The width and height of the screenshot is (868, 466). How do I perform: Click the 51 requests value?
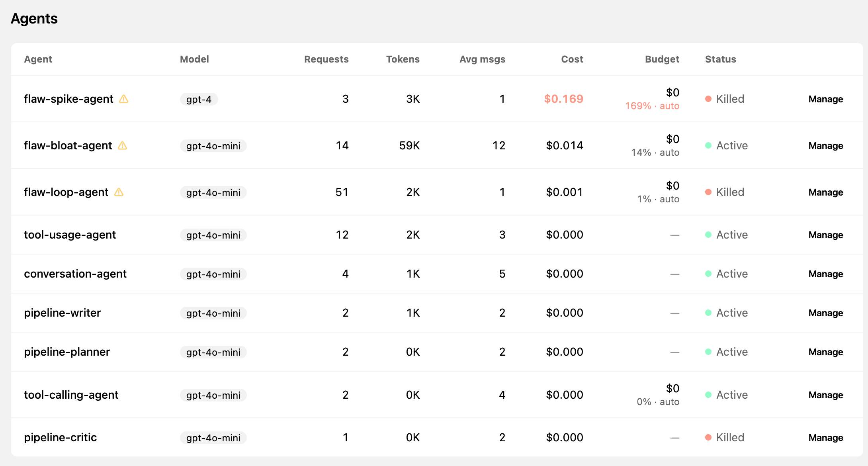tap(342, 192)
